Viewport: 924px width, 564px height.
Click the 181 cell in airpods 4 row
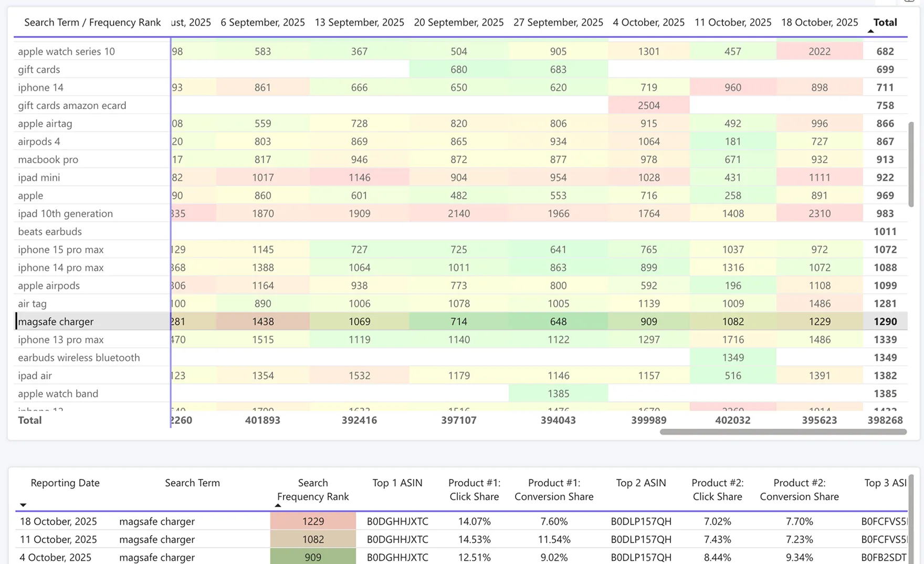click(x=733, y=141)
